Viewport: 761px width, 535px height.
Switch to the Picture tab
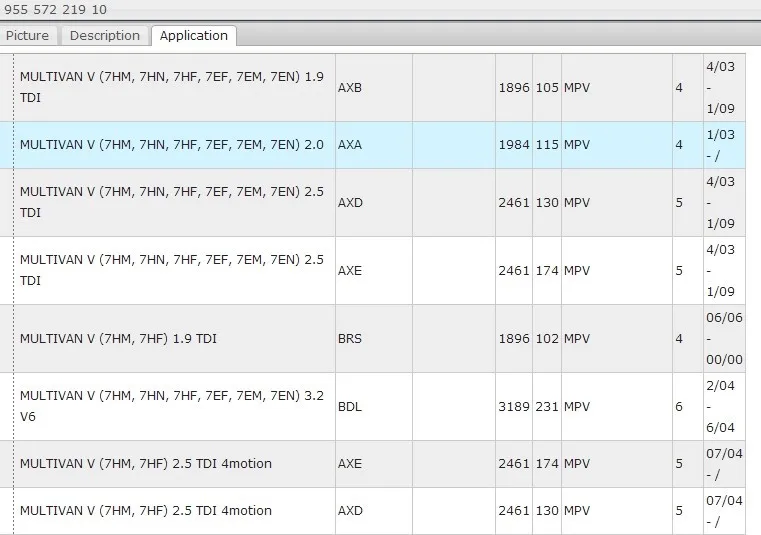tap(28, 36)
